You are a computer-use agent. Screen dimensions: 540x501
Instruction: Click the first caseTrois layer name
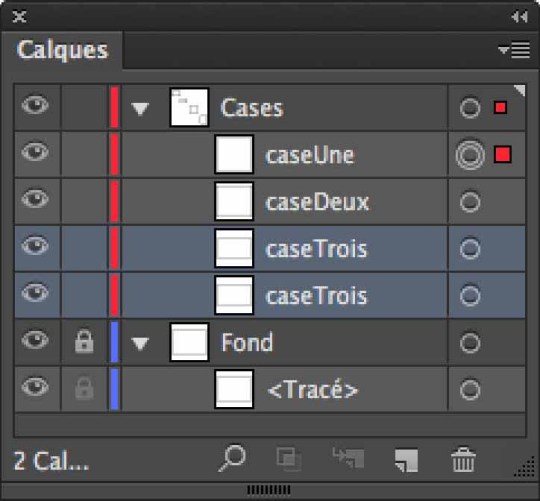pos(316,249)
